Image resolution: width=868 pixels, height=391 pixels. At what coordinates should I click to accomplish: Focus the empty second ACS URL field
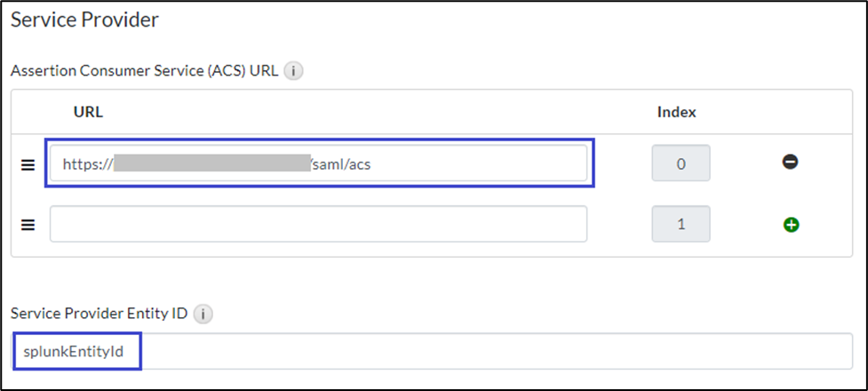(318, 224)
